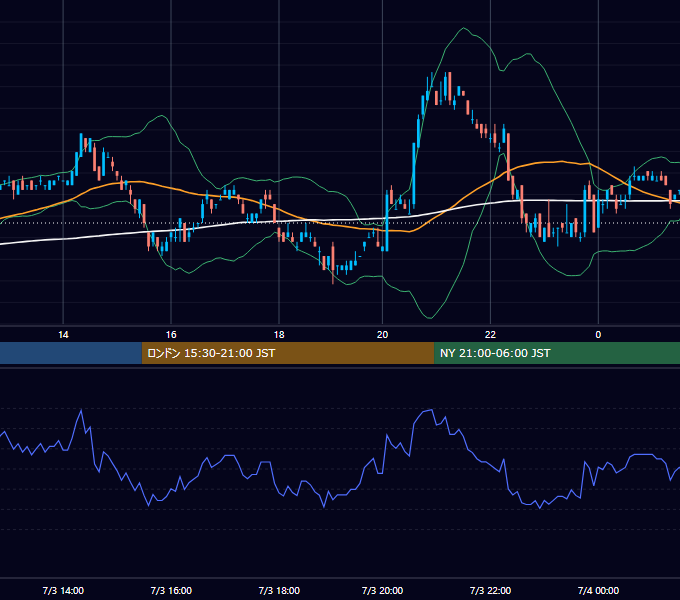Click the '18' time axis label

coord(279,334)
